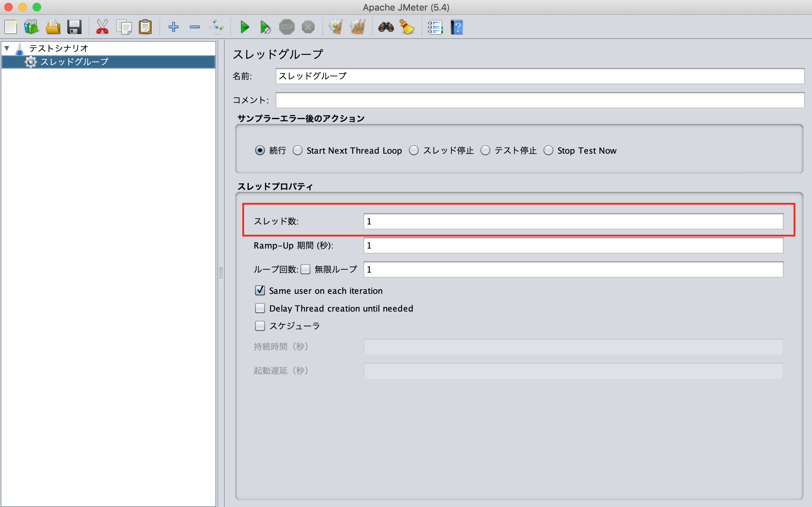Click Start no pauses icon
812x507 pixels.
[x=265, y=27]
